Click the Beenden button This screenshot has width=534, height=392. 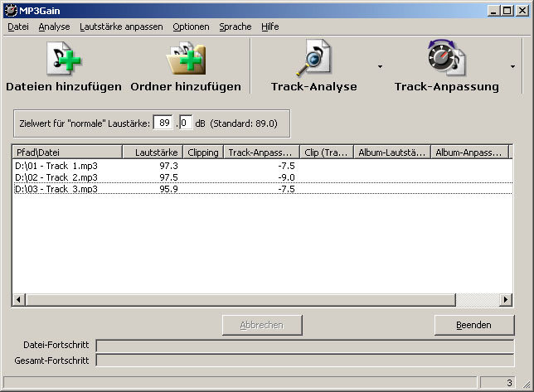tap(474, 325)
